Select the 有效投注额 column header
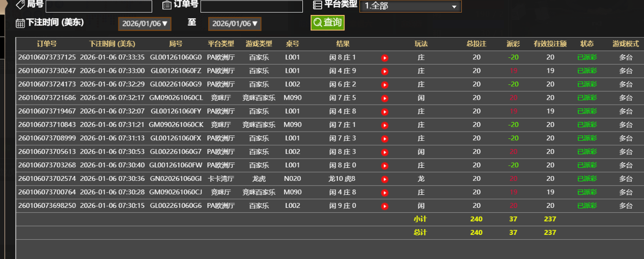Viewport: 644px width, 259px height. pyautogui.click(x=550, y=44)
